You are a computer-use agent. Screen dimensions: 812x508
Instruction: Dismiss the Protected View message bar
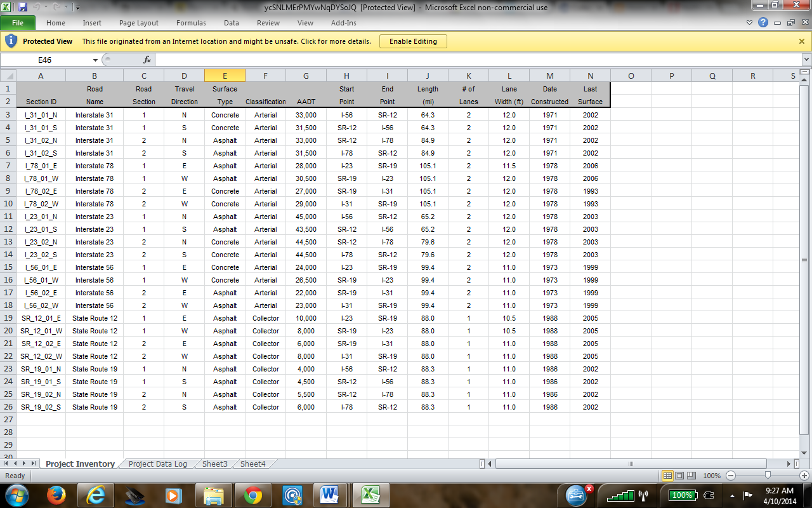pos(802,41)
